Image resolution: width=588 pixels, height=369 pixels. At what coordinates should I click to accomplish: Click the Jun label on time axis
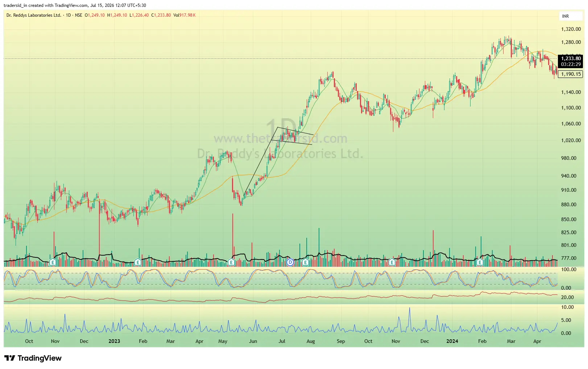pyautogui.click(x=253, y=341)
